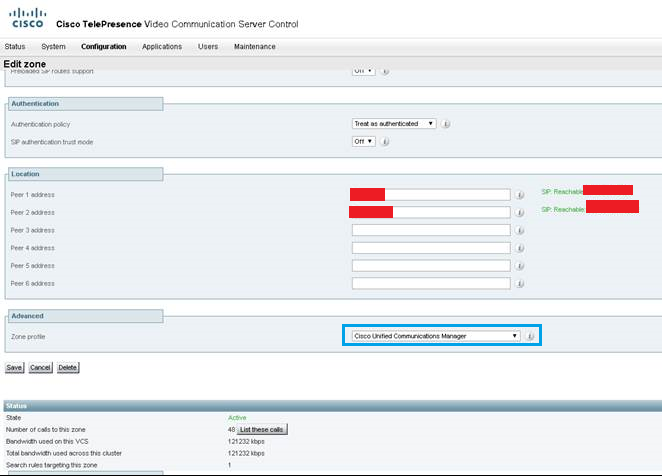Image resolution: width=662 pixels, height=476 pixels.
Task: Click the Cancel button
Action: [41, 367]
